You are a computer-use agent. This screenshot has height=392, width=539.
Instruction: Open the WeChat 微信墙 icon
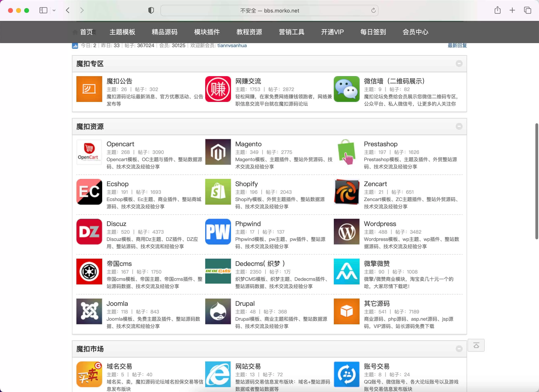(346, 89)
